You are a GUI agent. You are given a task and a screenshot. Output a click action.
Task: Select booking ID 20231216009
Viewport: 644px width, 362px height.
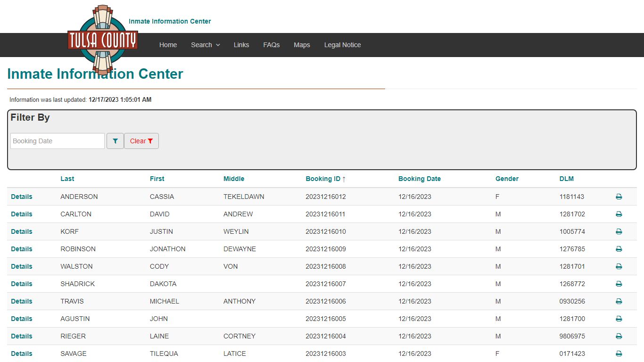(x=326, y=249)
